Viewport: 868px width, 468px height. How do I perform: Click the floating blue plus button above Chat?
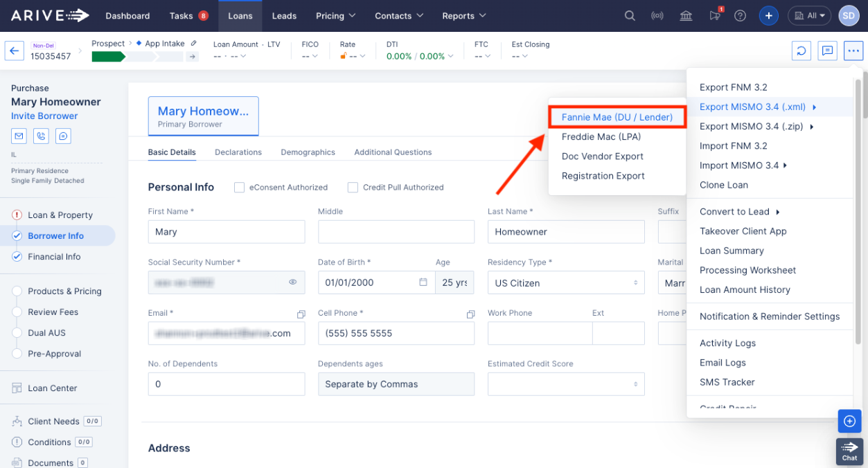849,421
